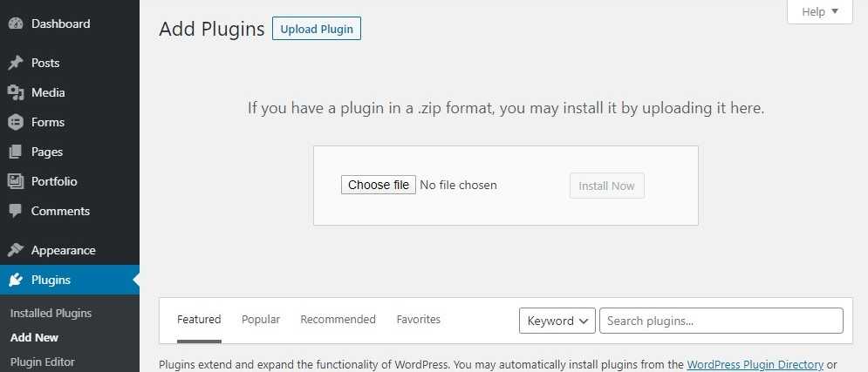The height and width of the screenshot is (372, 868).
Task: Open the Keyword search type dropdown
Action: 557,321
